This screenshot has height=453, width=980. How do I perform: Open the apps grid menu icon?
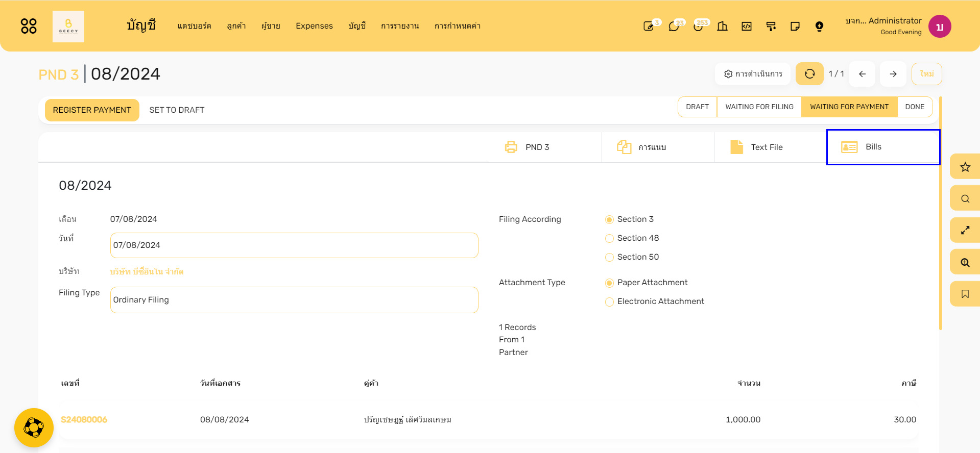(29, 26)
